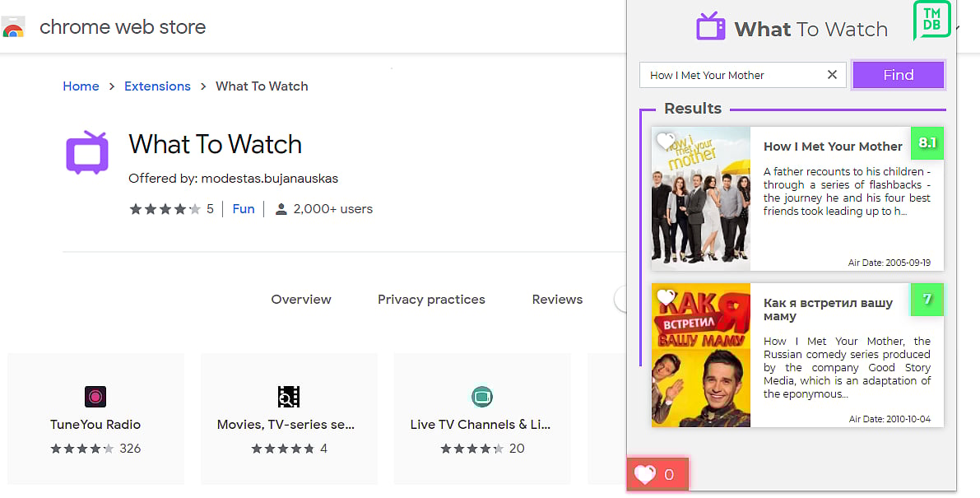Image resolution: width=980 pixels, height=498 pixels.
Task: Click the film-strip icon for Movies, TV-series
Action: pyautogui.click(x=289, y=396)
